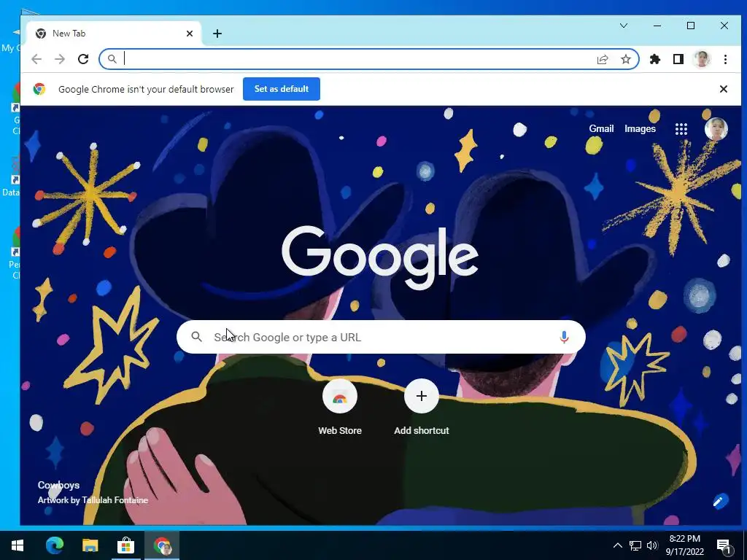Start voice search with microphone
This screenshot has width=747, height=560.
coord(564,337)
